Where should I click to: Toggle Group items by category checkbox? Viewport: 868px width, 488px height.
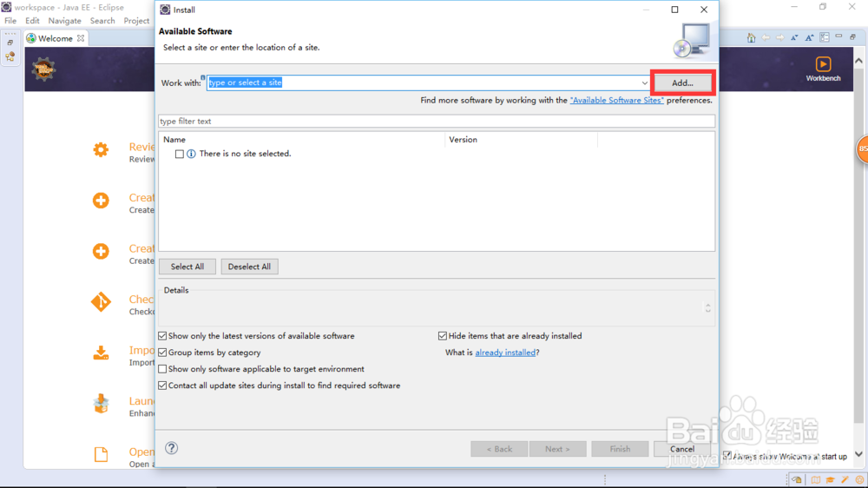(x=163, y=353)
